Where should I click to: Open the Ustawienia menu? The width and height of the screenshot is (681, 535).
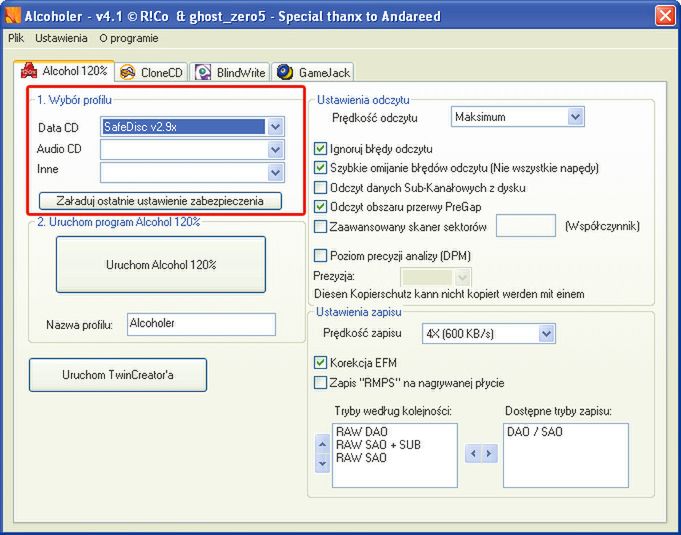tap(61, 38)
